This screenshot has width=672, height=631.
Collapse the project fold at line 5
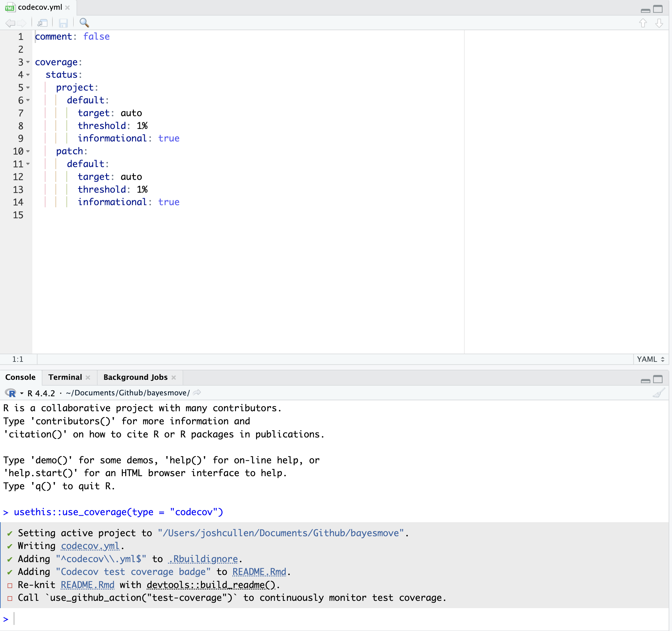(28, 87)
